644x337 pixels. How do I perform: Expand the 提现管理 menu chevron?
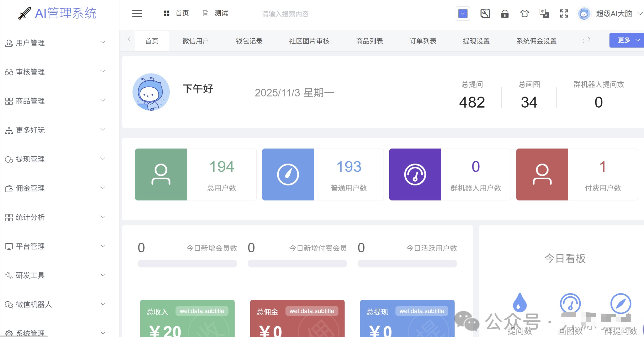click(x=103, y=158)
